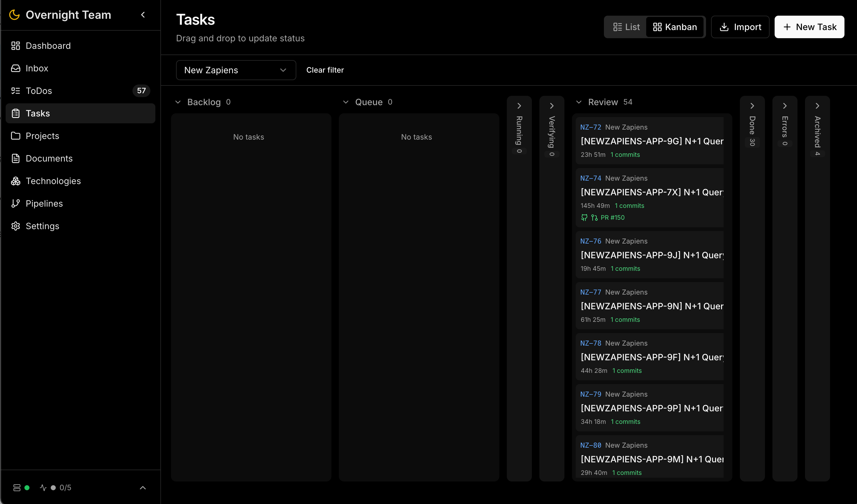Click the New Task button
This screenshot has width=857, height=504.
pyautogui.click(x=809, y=27)
